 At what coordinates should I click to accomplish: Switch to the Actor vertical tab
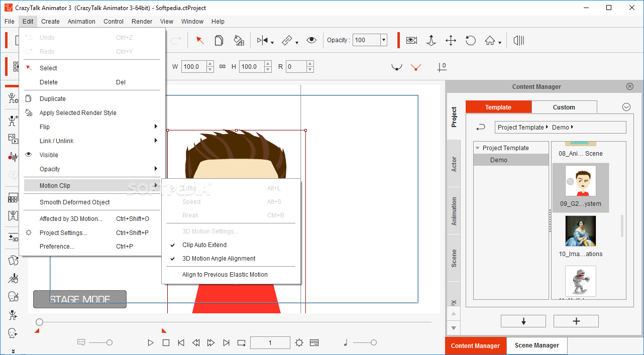pos(454,164)
